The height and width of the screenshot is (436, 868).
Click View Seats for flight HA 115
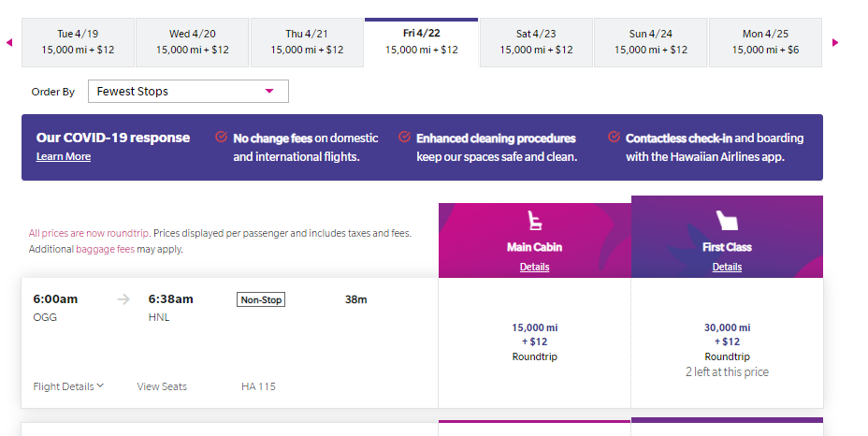(x=162, y=386)
